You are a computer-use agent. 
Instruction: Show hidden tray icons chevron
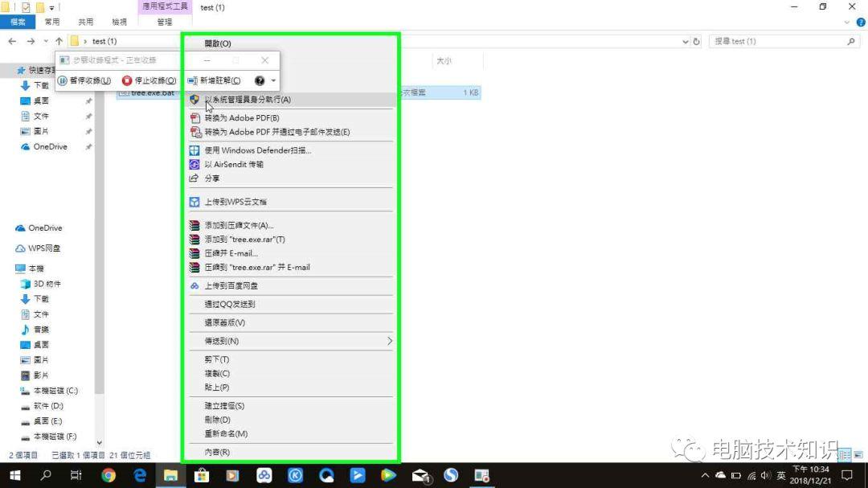(705, 475)
